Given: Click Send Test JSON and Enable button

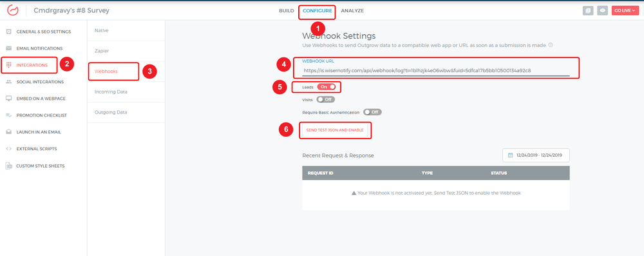Looking at the screenshot, I should point(335,130).
